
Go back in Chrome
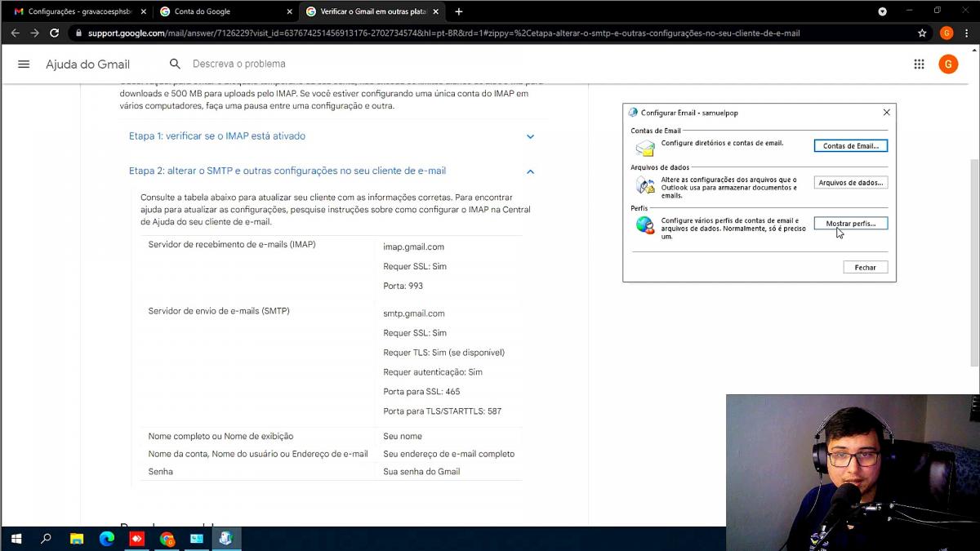15,33
